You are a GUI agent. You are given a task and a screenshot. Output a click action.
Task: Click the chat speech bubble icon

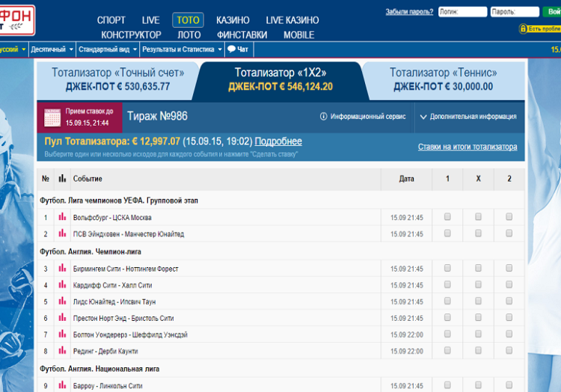click(x=231, y=49)
